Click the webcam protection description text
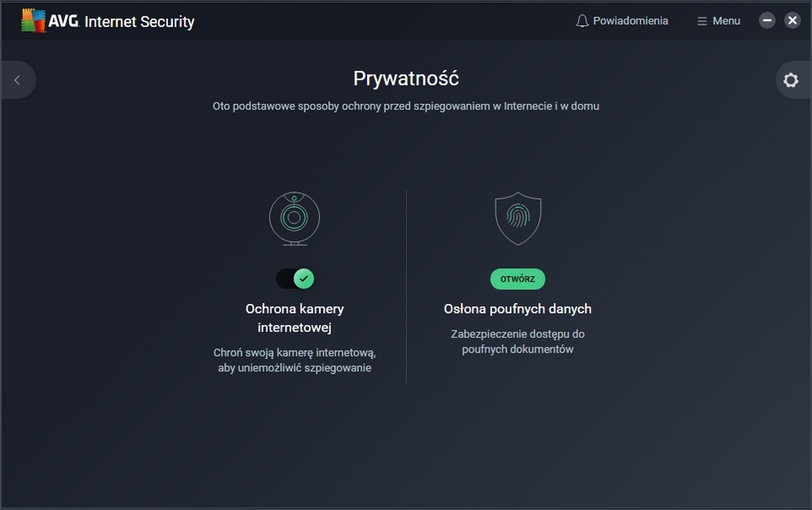812x510 pixels. [x=294, y=360]
